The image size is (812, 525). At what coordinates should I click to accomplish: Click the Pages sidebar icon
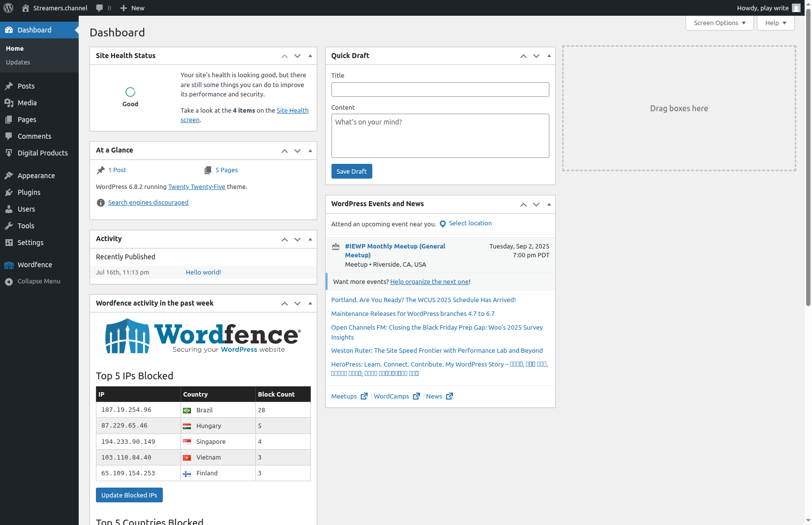tap(9, 120)
